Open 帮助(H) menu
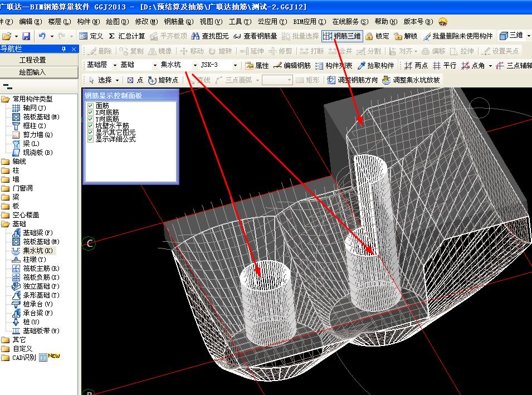This screenshot has height=395, width=532. [385, 22]
